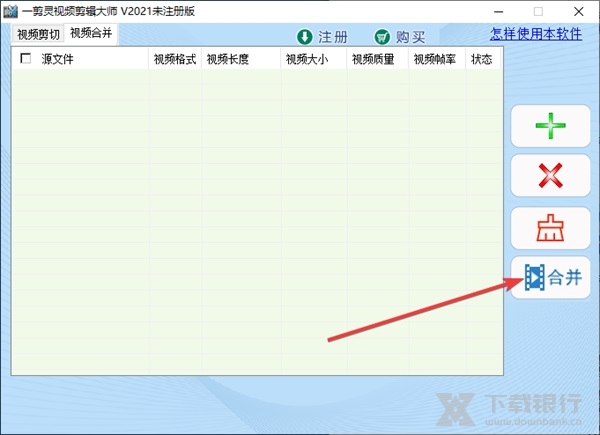
Task: Click the 视频长度 column header
Action: click(x=241, y=59)
